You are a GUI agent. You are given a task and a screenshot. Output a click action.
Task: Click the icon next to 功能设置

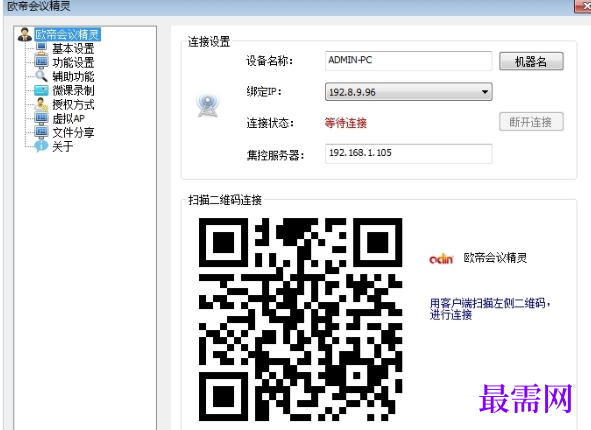41,61
